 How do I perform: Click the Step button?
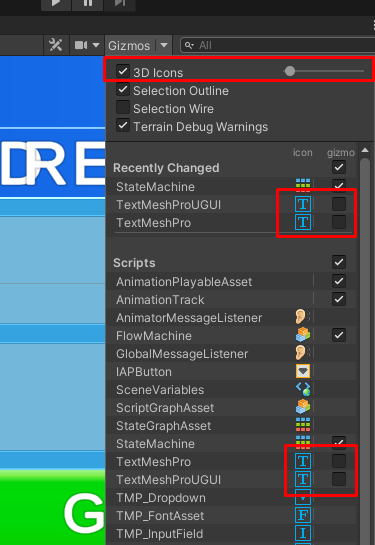click(120, 3)
